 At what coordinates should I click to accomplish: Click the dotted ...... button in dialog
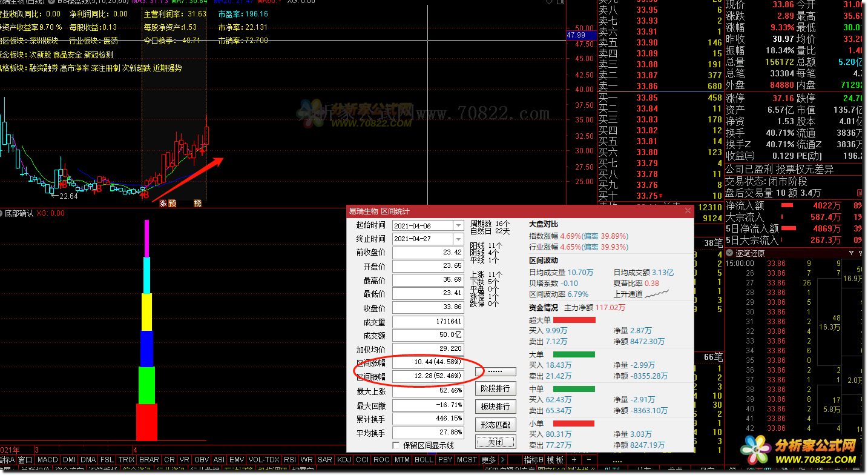pos(495,371)
